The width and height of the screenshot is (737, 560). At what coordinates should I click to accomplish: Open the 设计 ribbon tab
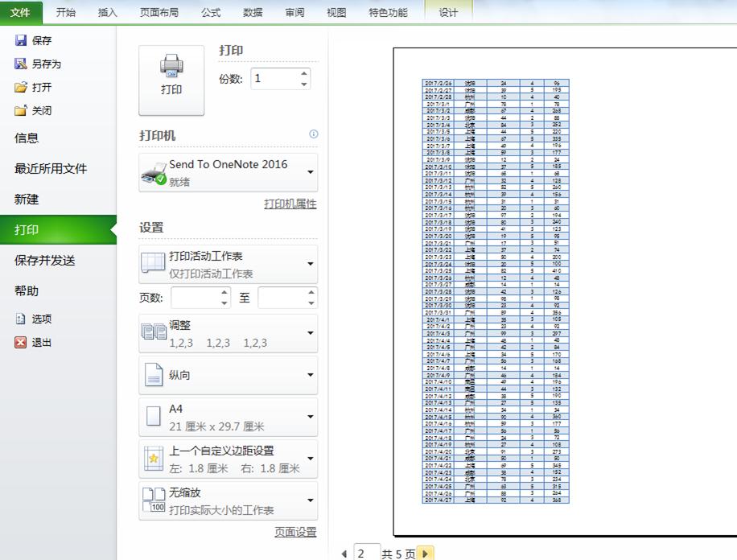(x=448, y=12)
